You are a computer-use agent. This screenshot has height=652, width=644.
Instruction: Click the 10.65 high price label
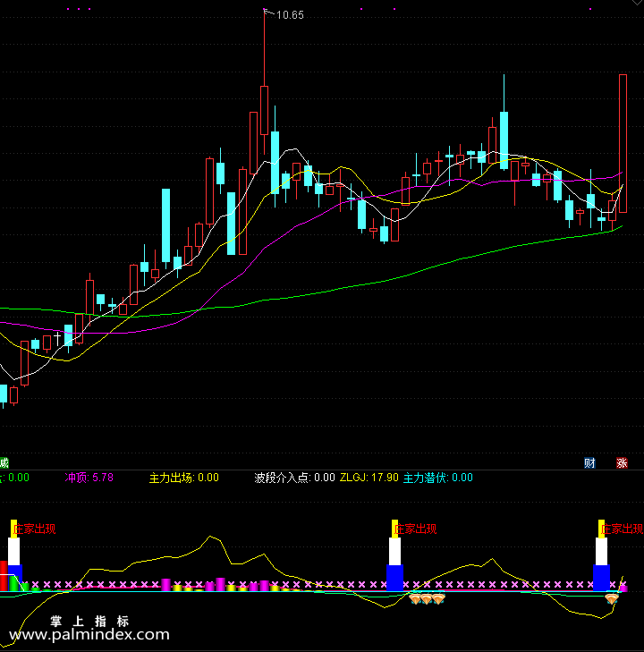290,15
